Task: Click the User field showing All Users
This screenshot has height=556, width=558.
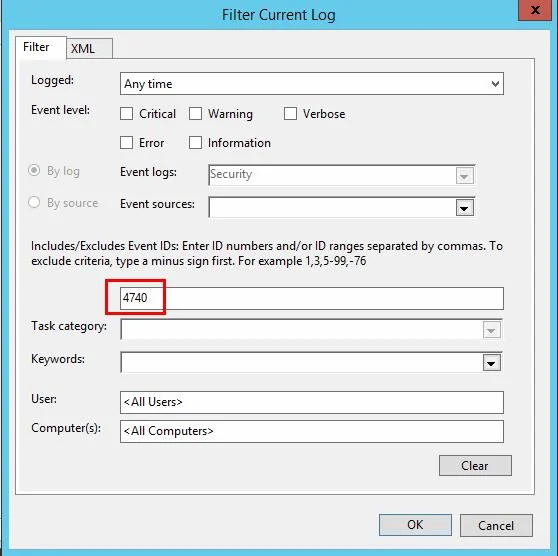Action: pos(312,402)
